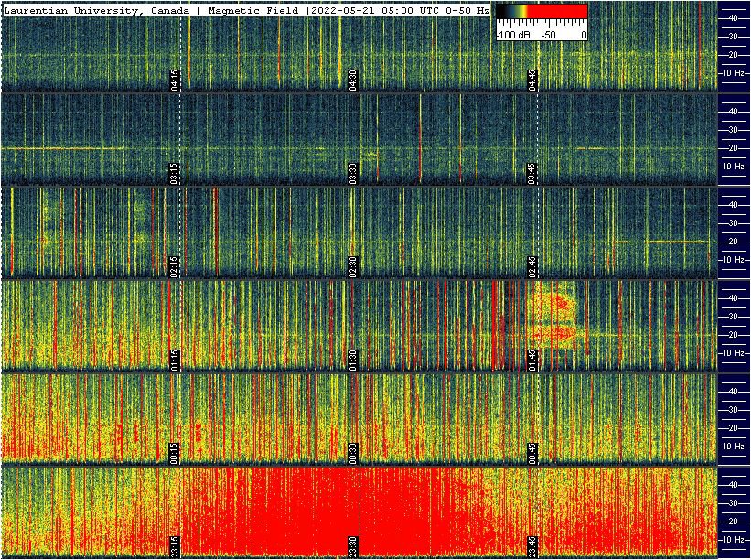Click the 03:30 time marker
This screenshot has width=751, height=560.
[353, 172]
